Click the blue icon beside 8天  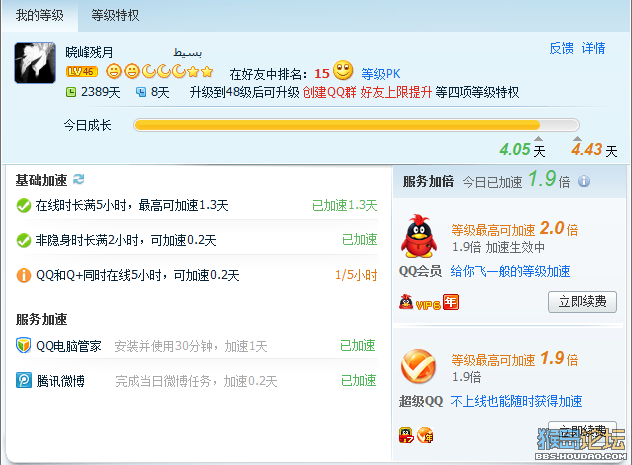coord(141,92)
